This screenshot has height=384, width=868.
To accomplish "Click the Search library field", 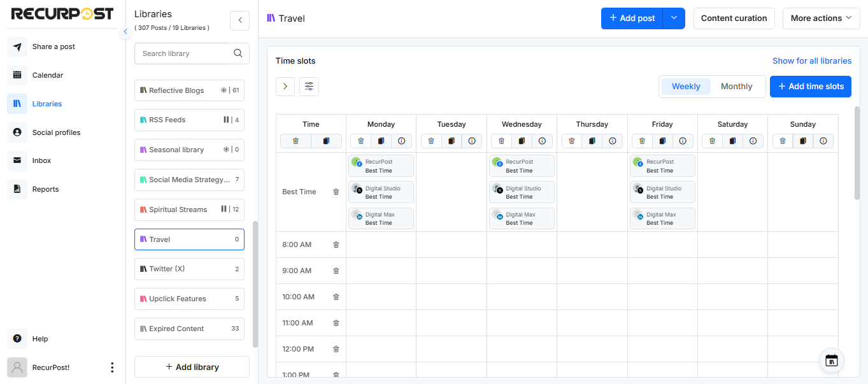I will (181, 53).
